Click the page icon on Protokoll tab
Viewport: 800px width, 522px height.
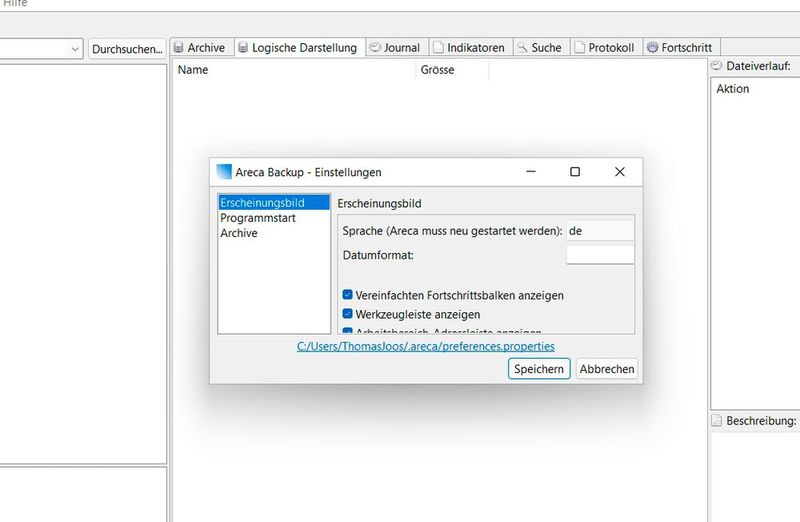579,47
